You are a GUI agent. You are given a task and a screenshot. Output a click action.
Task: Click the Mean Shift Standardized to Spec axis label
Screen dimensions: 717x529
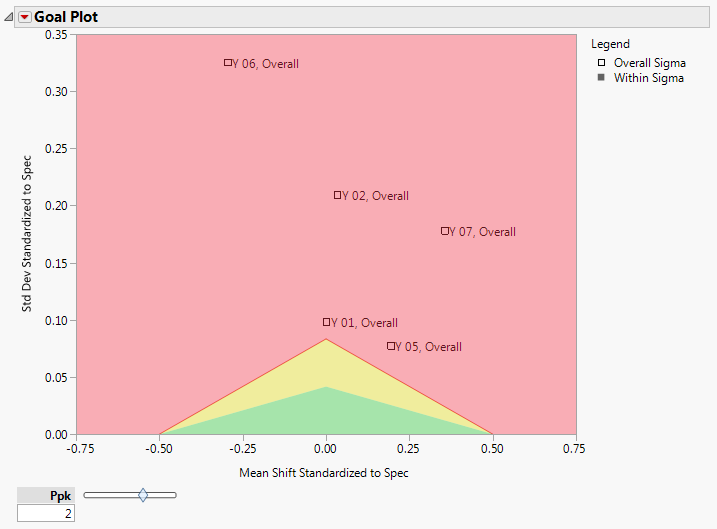pyautogui.click(x=325, y=472)
